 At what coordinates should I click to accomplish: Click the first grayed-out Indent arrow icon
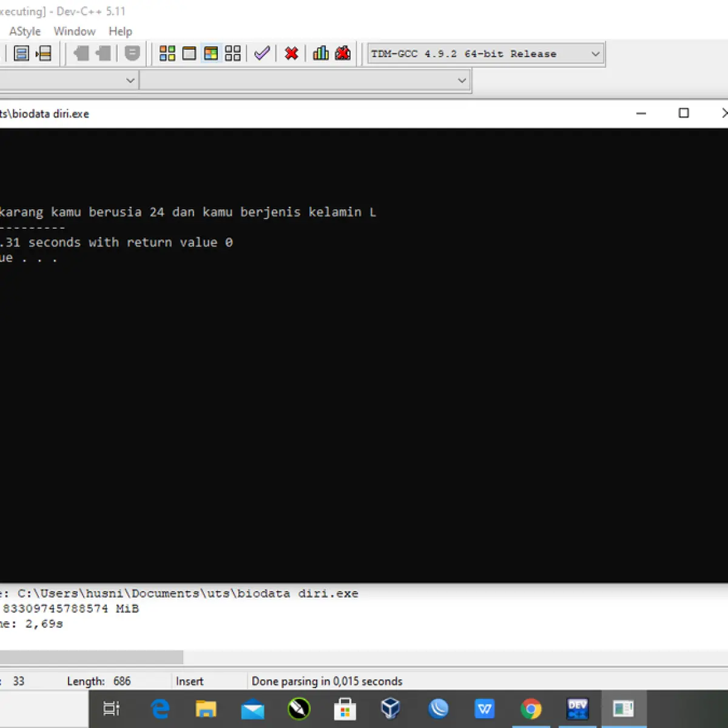(81, 53)
